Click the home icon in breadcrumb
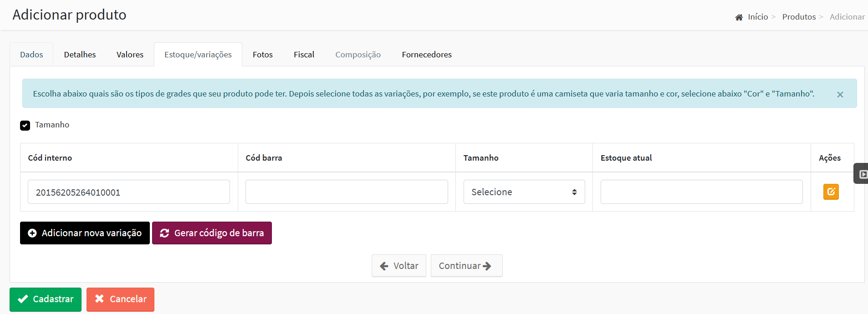 pyautogui.click(x=739, y=17)
